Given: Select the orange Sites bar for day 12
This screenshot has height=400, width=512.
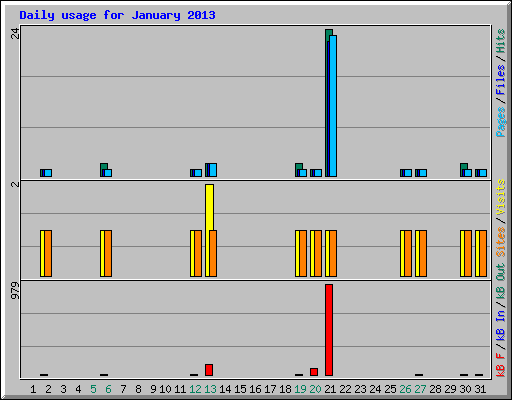Looking at the screenshot, I should 198,253.
